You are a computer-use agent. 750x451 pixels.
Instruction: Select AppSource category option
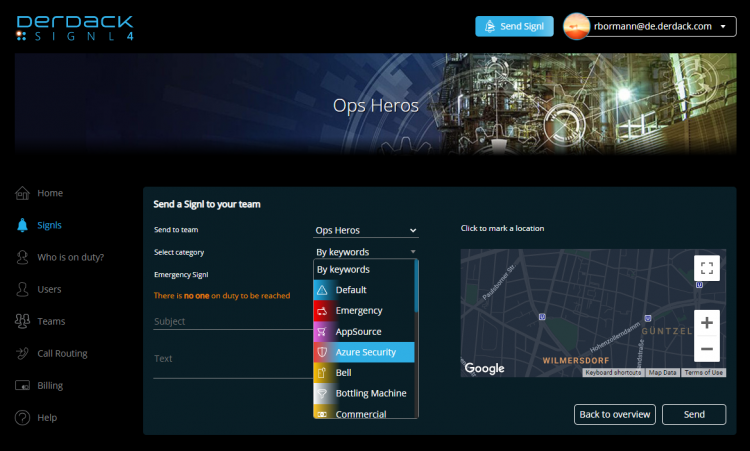pyautogui.click(x=364, y=331)
